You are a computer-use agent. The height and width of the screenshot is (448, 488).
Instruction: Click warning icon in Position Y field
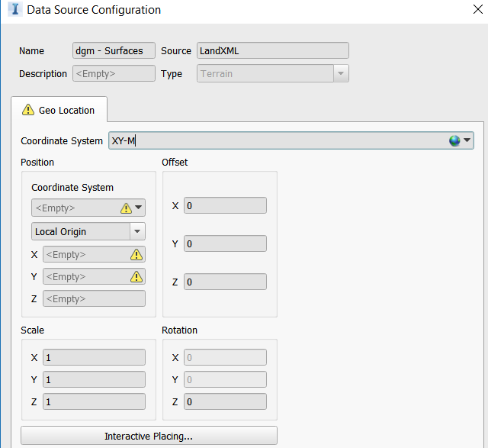[x=136, y=276]
